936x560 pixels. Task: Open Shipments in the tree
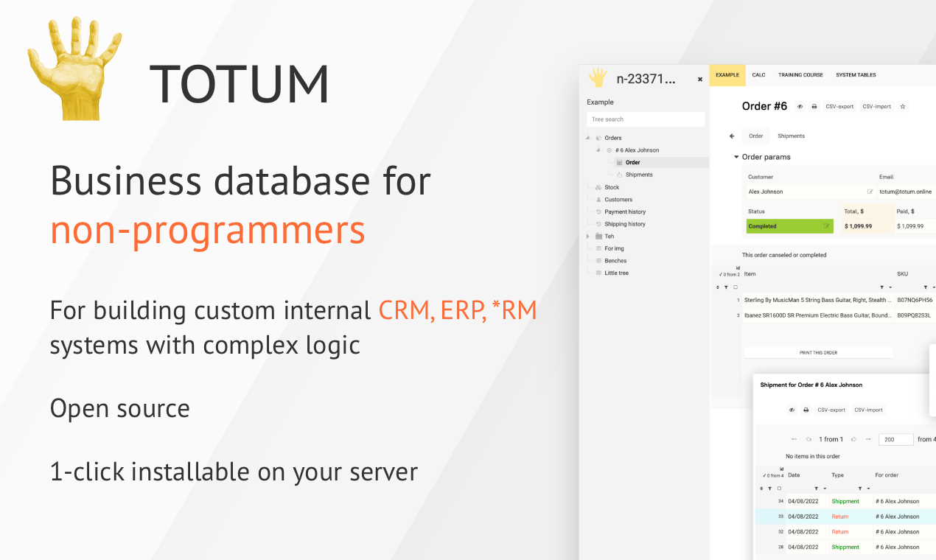tap(639, 175)
